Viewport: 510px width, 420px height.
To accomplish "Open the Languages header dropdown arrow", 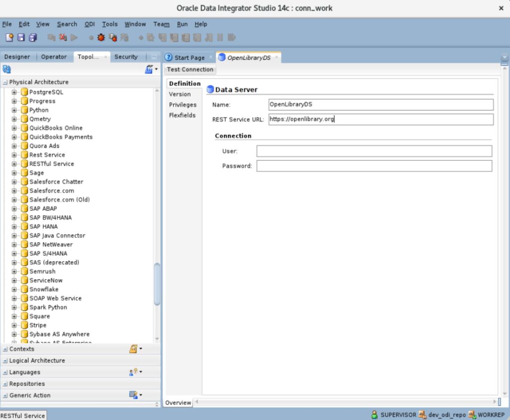I will point(141,372).
